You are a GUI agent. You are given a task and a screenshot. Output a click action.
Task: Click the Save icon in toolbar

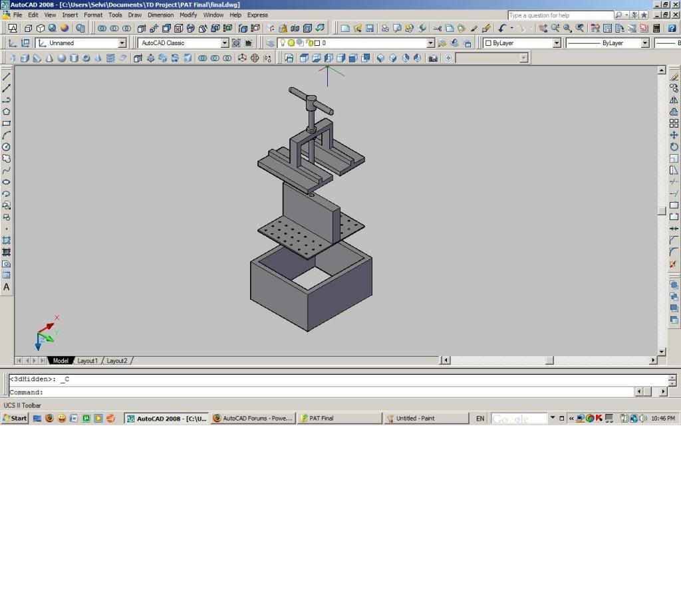pyautogui.click(x=369, y=29)
